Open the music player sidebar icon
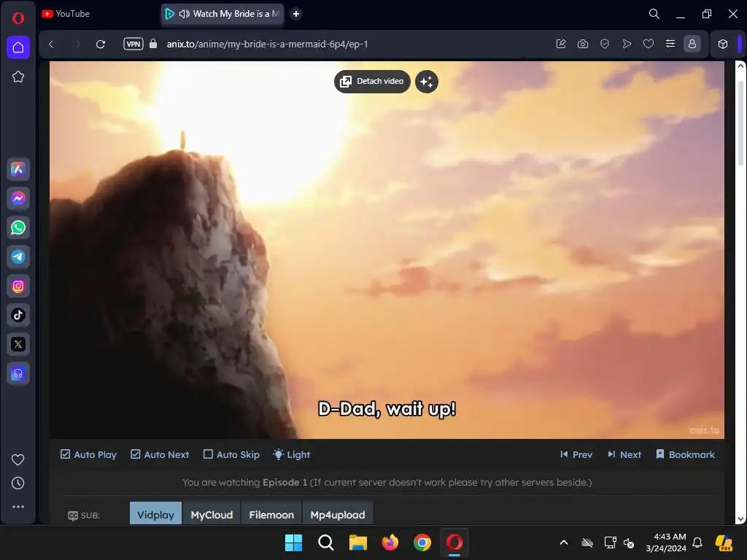This screenshot has width=747, height=560. (x=18, y=374)
